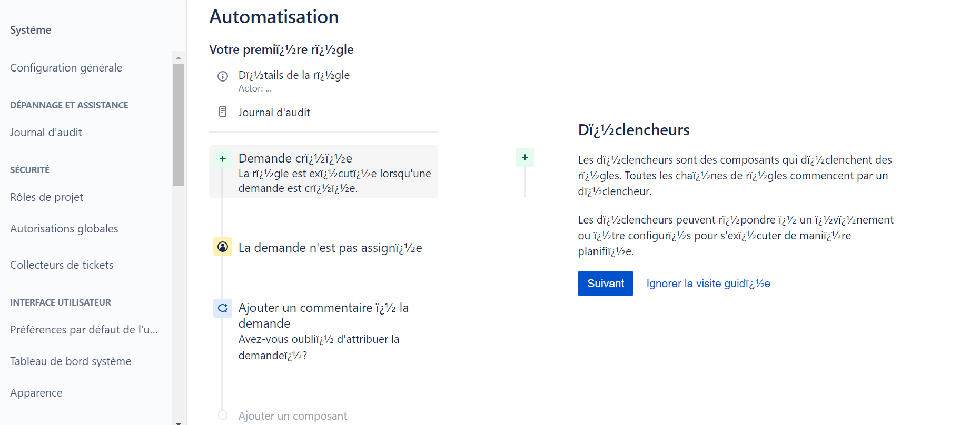Image resolution: width=980 pixels, height=425 pixels.
Task: Click the sidebar scroll up arrow
Action: (x=179, y=57)
